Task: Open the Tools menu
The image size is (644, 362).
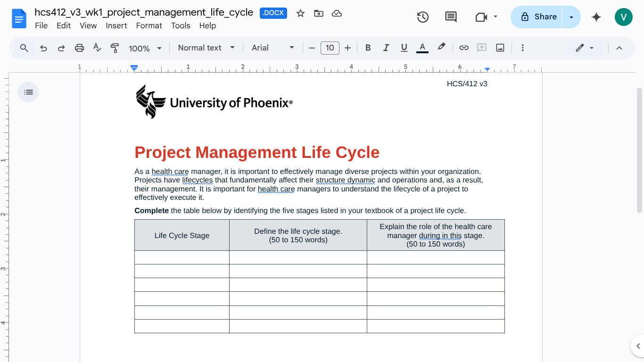Action: coord(181,25)
